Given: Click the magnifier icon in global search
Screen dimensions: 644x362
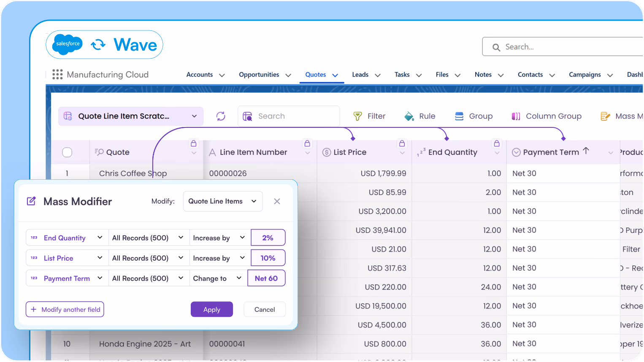Looking at the screenshot, I should 496,47.
